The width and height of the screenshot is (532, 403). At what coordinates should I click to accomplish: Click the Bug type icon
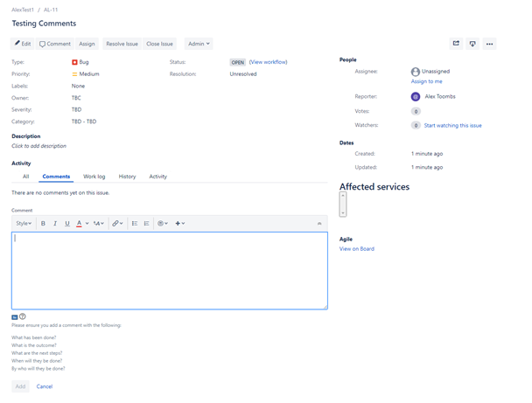coord(74,62)
